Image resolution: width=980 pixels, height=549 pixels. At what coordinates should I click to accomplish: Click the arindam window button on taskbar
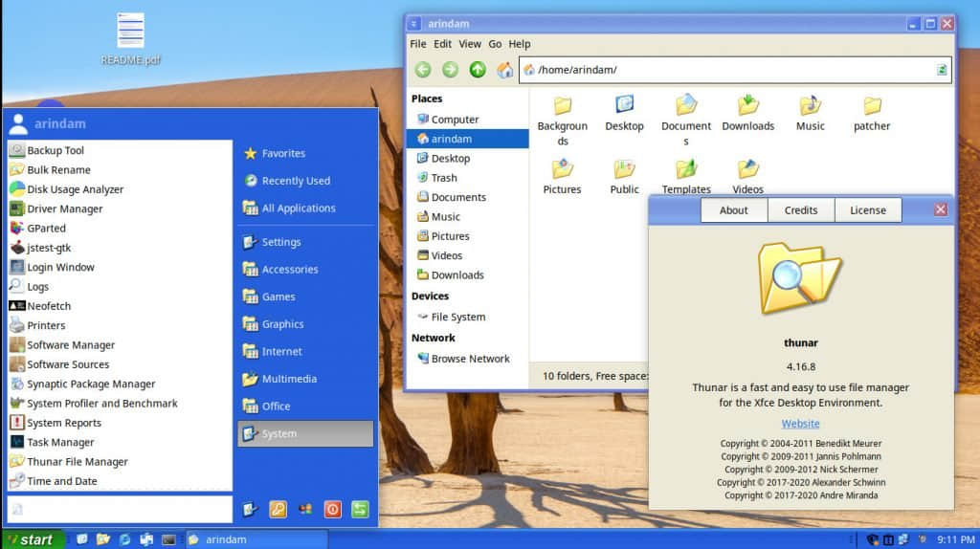click(x=256, y=539)
